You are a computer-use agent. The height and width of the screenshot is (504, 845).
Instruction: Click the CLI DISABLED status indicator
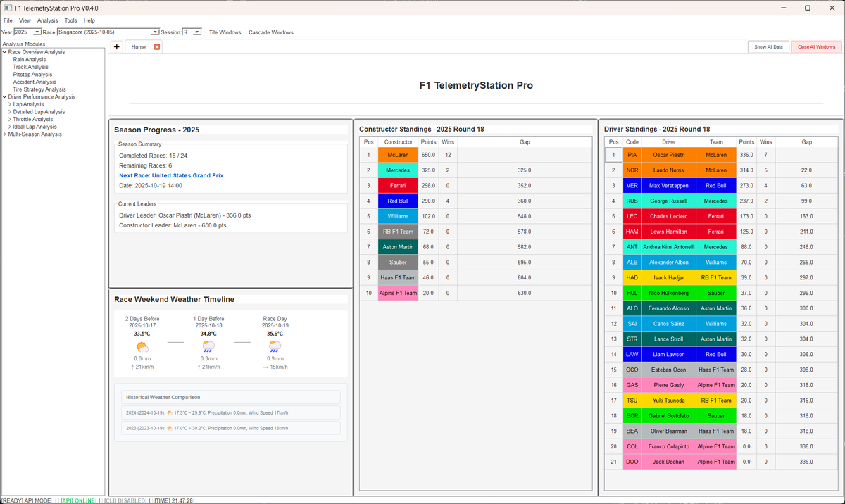(x=124, y=500)
